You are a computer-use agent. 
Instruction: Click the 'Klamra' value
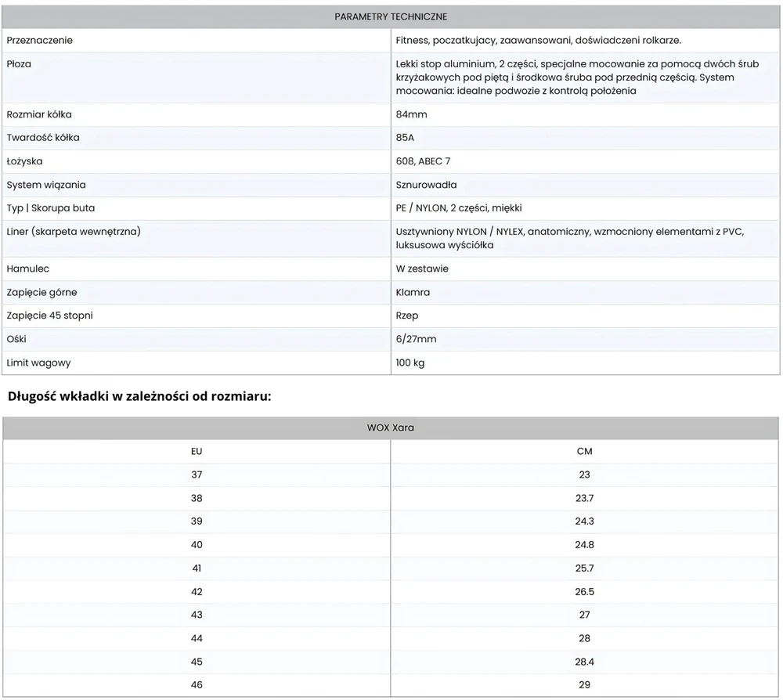[x=413, y=292]
